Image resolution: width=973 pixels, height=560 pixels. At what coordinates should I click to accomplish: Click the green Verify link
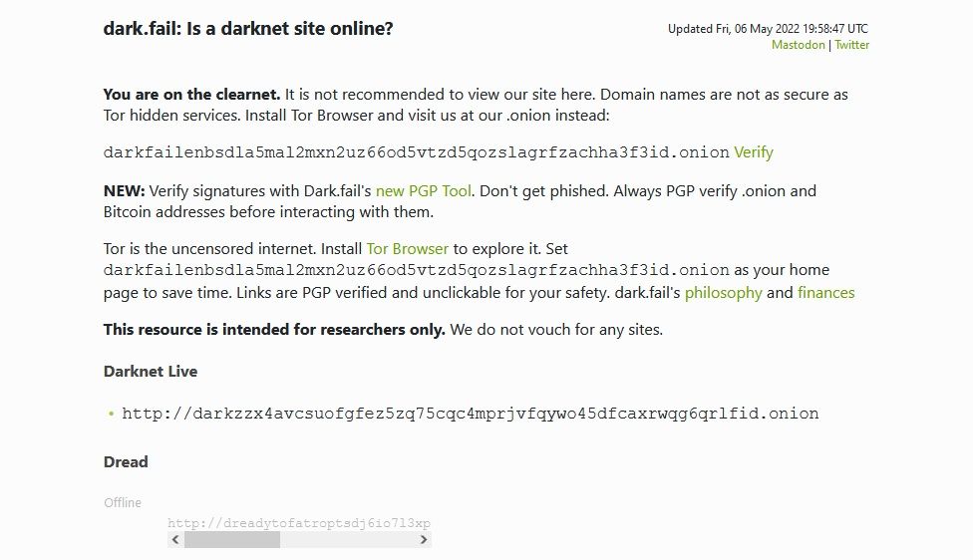tap(754, 152)
